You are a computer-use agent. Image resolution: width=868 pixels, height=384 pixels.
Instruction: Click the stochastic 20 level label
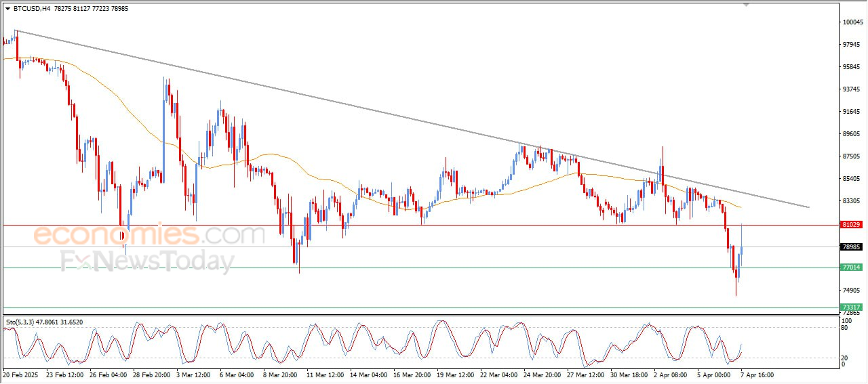point(845,358)
